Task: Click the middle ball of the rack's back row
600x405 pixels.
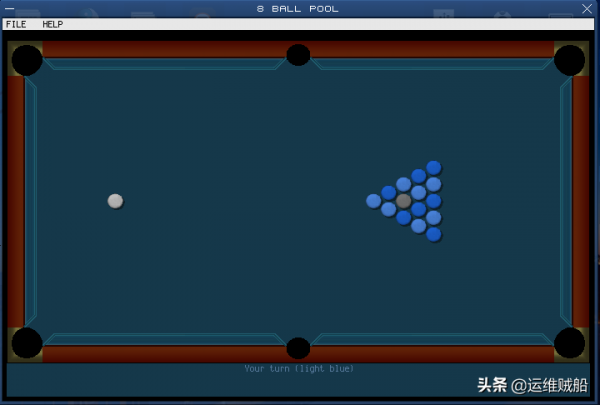Action: [x=433, y=201]
